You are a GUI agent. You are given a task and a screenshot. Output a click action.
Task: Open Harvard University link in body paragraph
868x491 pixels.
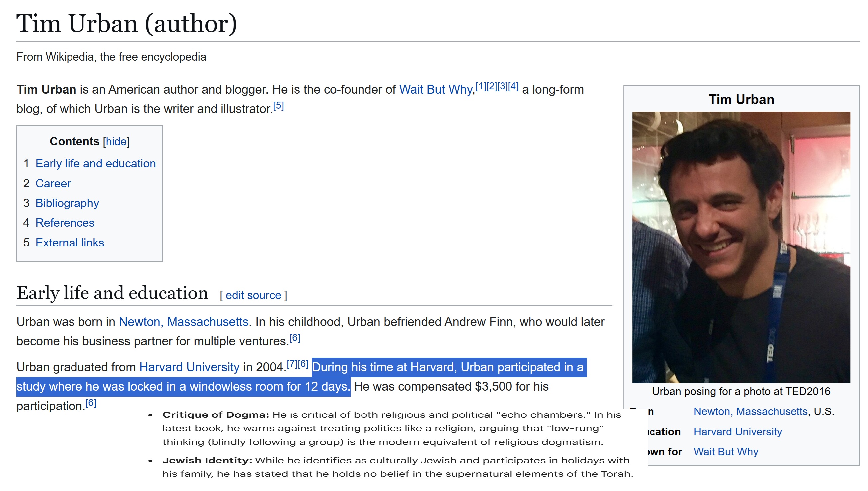click(x=189, y=367)
